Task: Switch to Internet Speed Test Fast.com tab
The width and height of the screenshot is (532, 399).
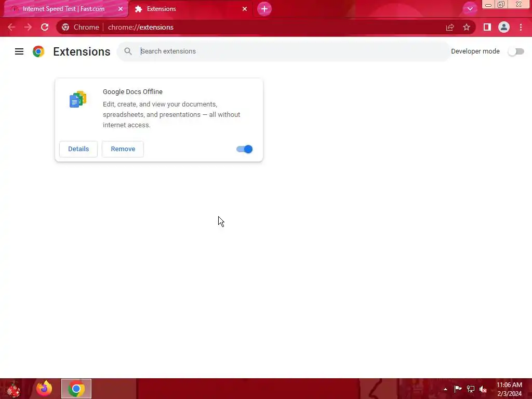Action: [64, 9]
